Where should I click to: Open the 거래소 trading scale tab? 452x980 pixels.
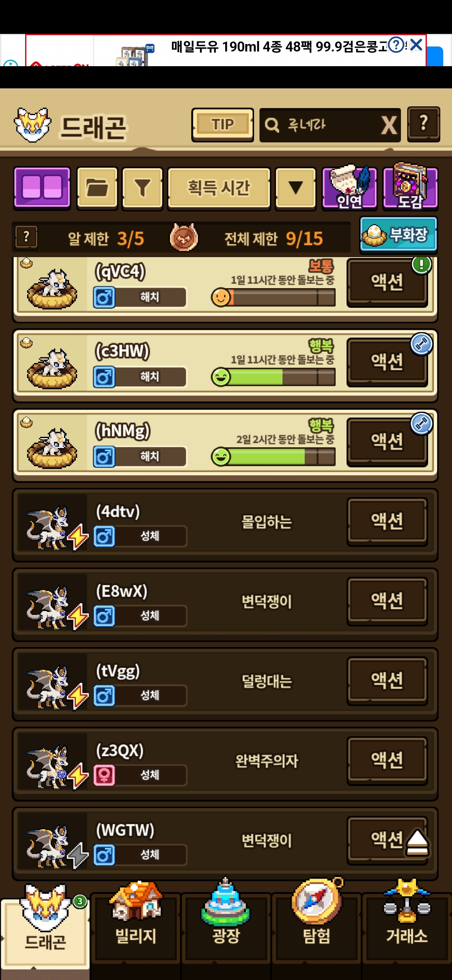click(407, 921)
